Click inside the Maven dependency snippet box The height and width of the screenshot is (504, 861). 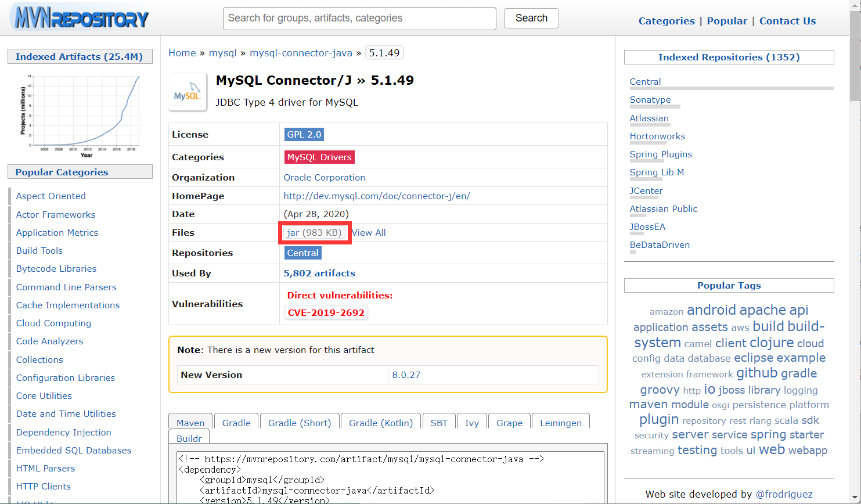(x=390, y=477)
